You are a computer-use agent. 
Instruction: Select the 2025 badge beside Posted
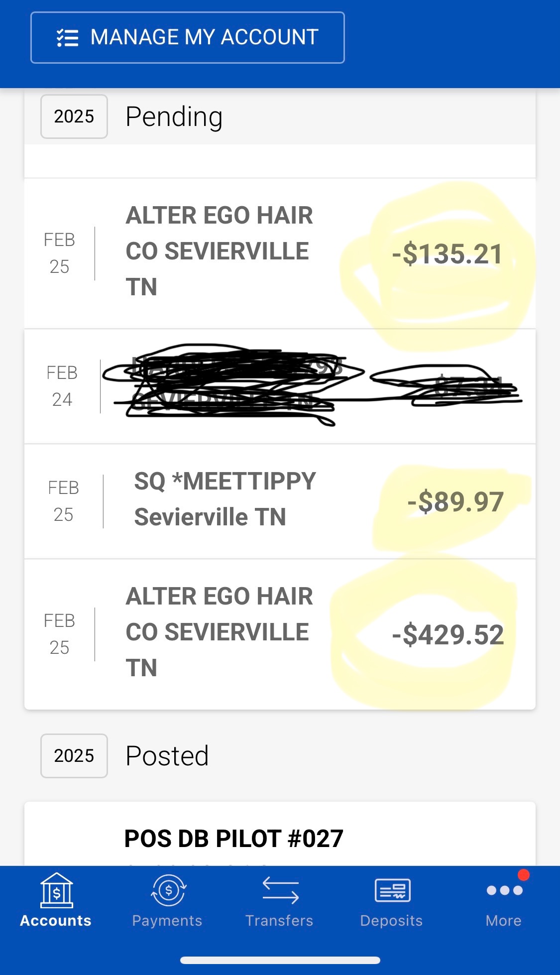click(74, 755)
